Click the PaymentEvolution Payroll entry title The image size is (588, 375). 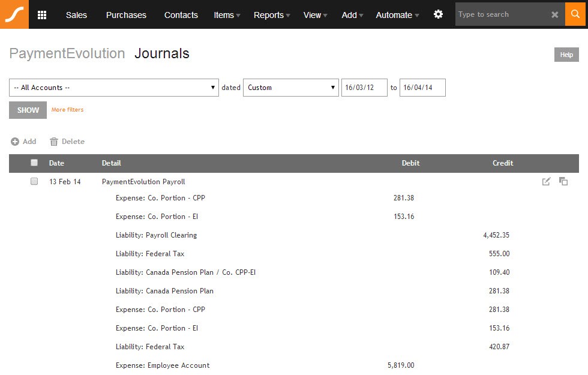tap(143, 181)
